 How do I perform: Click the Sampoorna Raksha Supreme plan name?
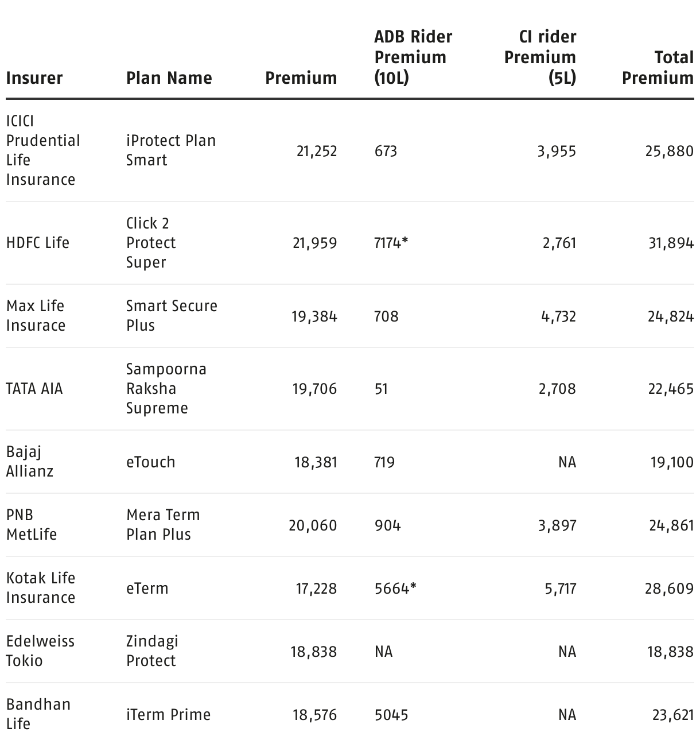coord(166,389)
